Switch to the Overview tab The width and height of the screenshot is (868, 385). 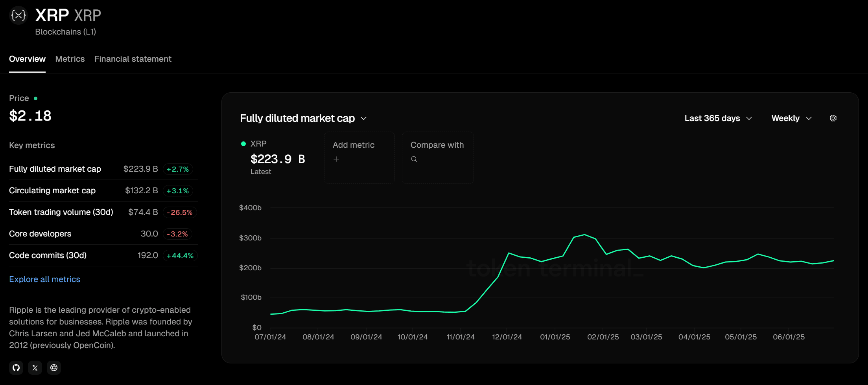coord(27,59)
